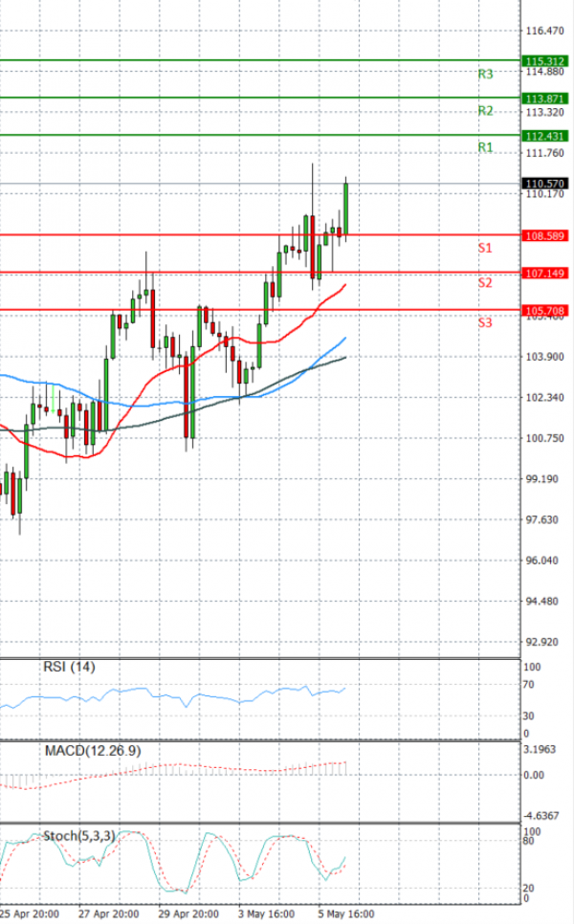Click the 94.480 price axis value
This screenshot has width=574, height=924.
(542, 601)
